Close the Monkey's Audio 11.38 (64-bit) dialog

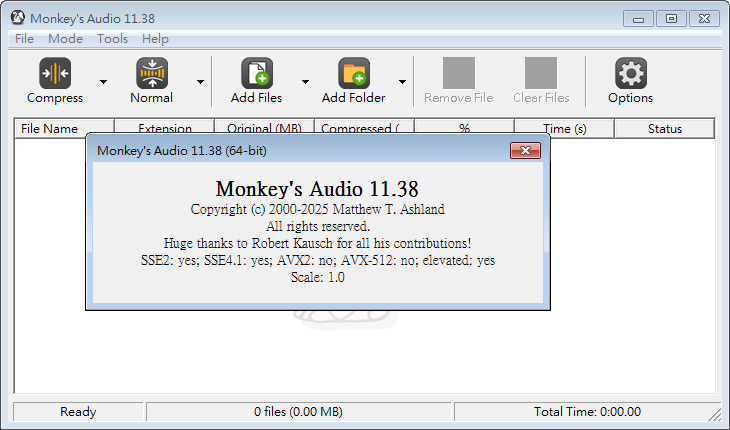tap(525, 150)
